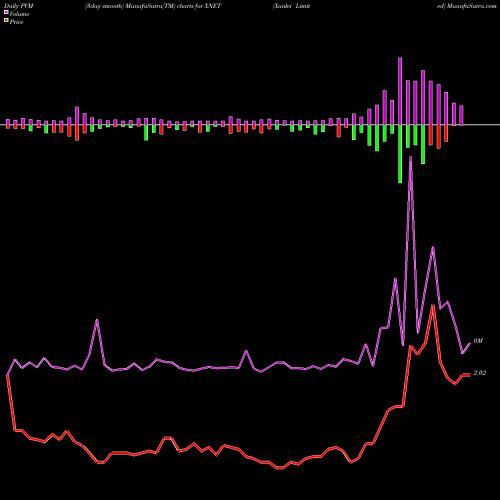Select the 'Price' legend label
500x500 pixels.
click(x=16, y=22)
